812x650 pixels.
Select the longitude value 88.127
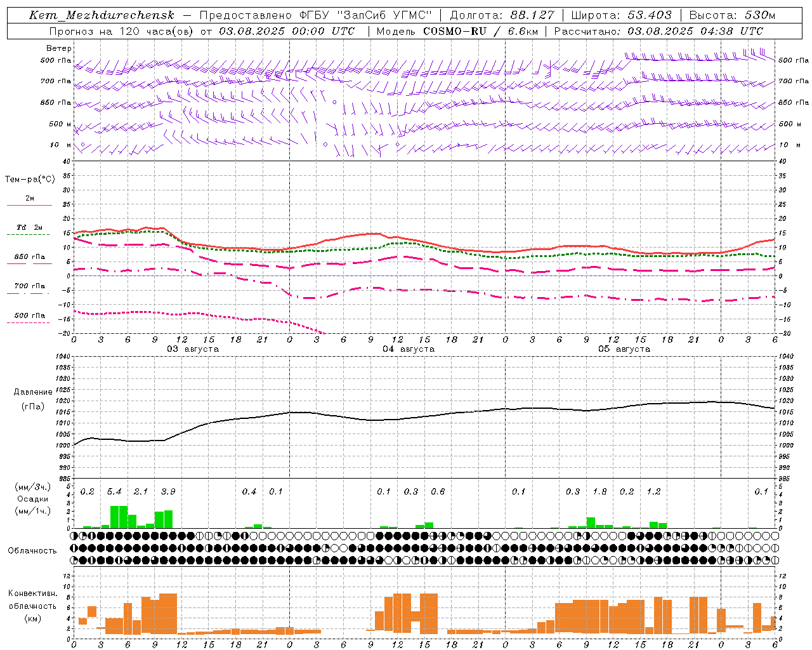point(532,15)
